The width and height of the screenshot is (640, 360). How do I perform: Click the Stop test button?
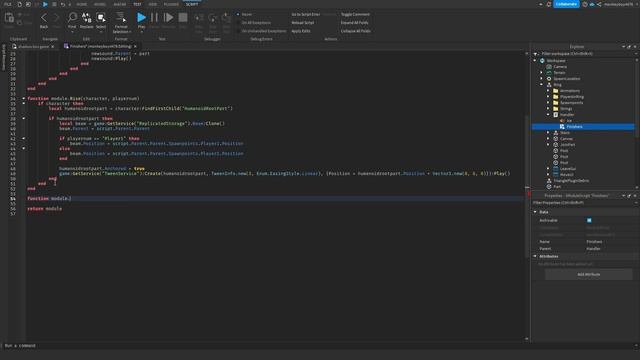[x=183, y=18]
